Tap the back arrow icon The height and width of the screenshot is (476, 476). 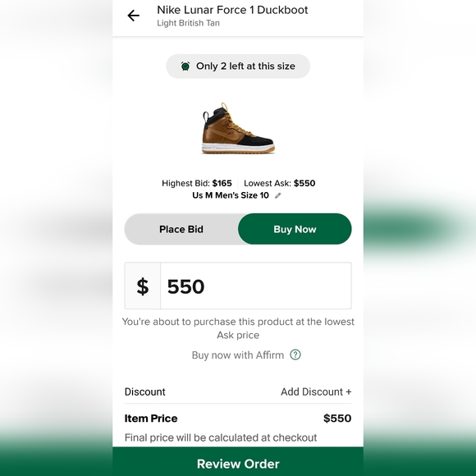pos(133,16)
